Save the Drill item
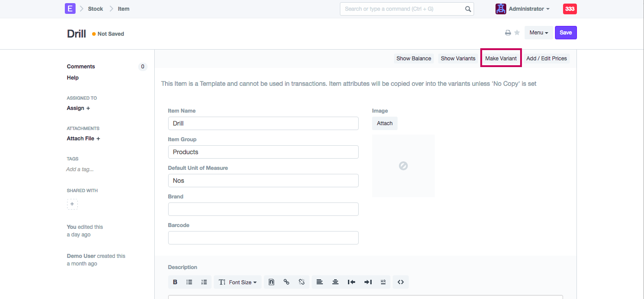This screenshot has height=299, width=644. click(x=566, y=33)
